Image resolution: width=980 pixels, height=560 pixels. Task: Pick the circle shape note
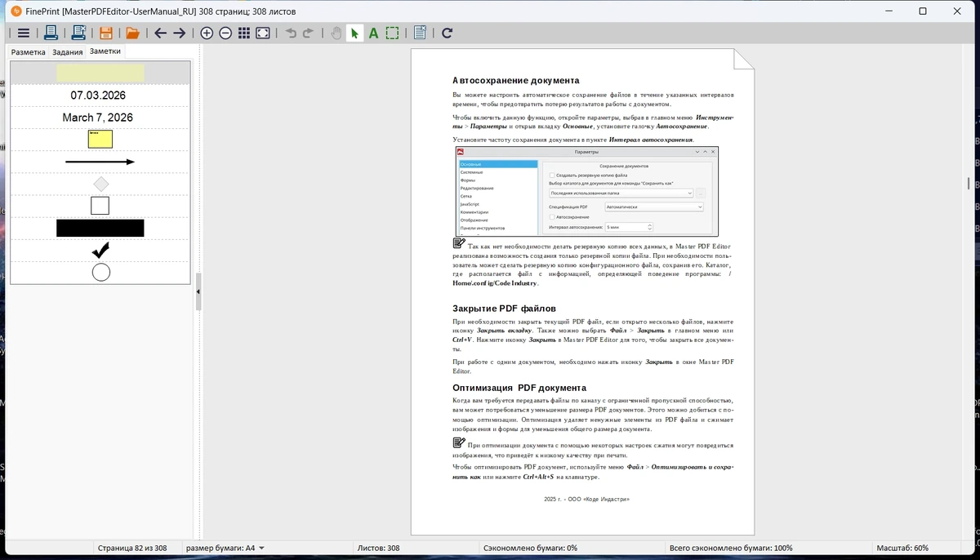[100, 272]
